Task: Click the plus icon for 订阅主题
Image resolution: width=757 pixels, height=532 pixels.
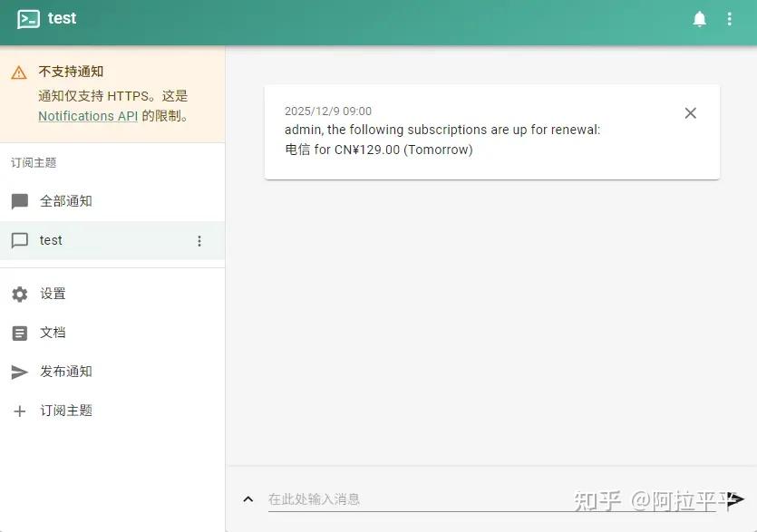Action: 20,411
